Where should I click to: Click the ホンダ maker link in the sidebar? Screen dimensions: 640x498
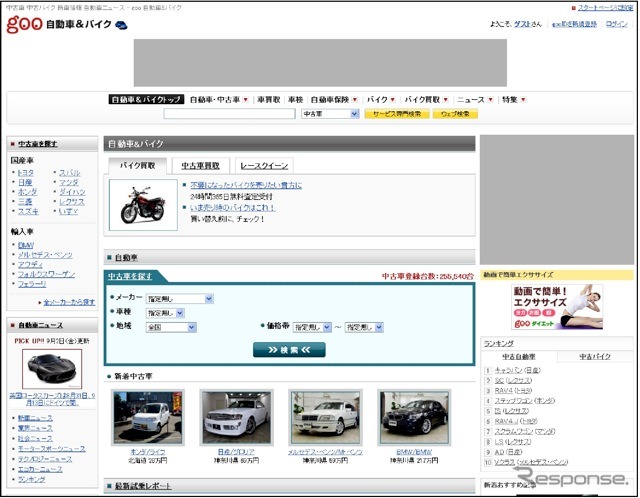27,192
